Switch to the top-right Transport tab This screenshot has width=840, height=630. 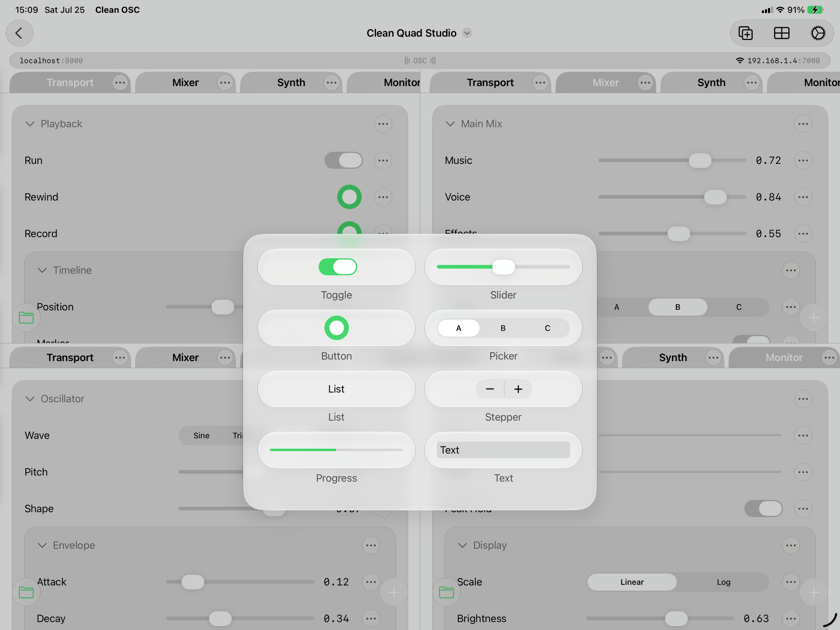(490, 82)
